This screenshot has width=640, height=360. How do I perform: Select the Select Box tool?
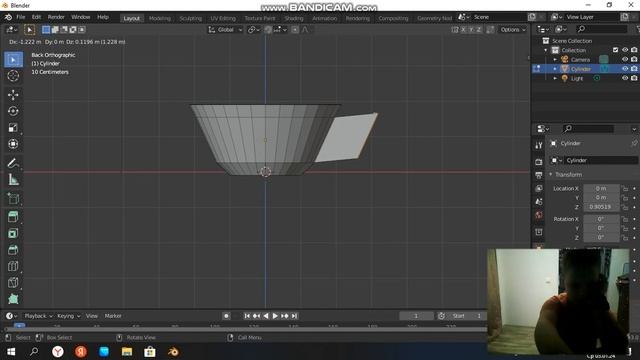[13, 60]
